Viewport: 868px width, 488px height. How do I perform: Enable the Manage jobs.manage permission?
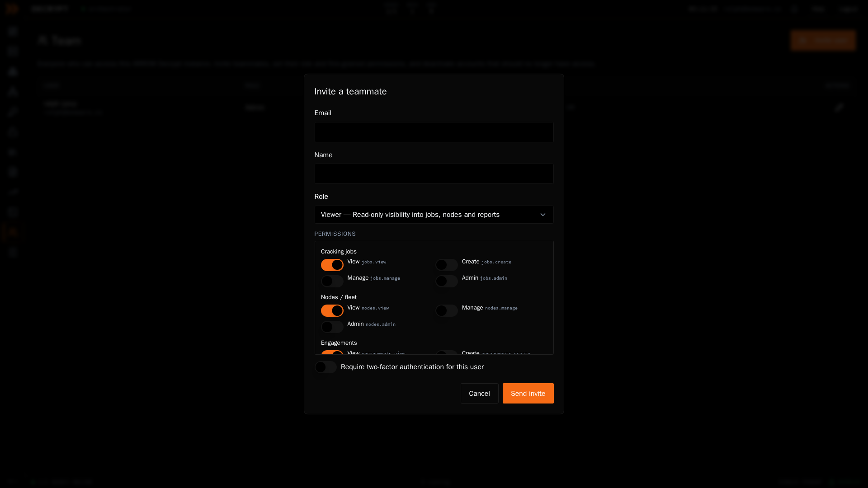tap(332, 281)
